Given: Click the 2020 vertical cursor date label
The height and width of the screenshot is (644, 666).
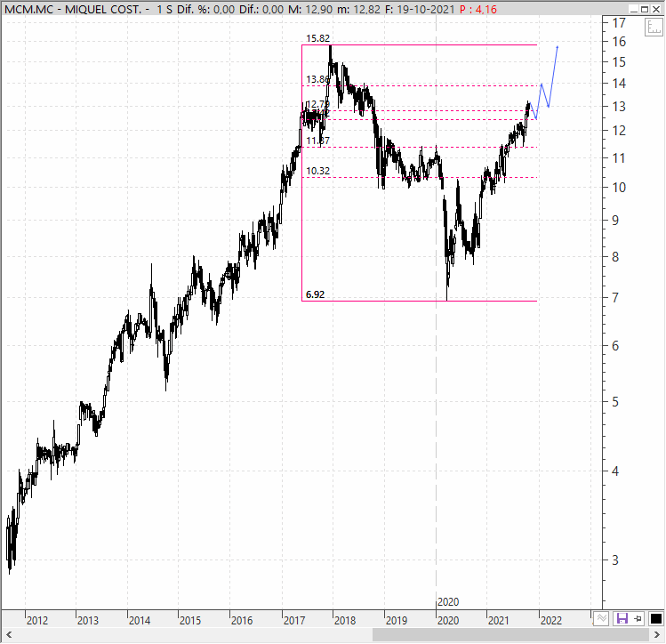Looking at the screenshot, I should coord(448,602).
